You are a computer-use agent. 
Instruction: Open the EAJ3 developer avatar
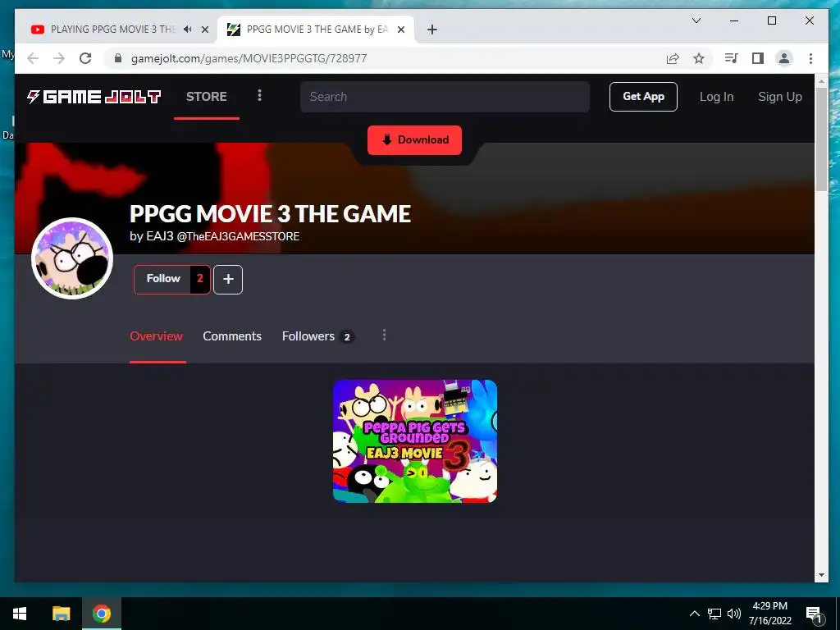[x=72, y=258]
